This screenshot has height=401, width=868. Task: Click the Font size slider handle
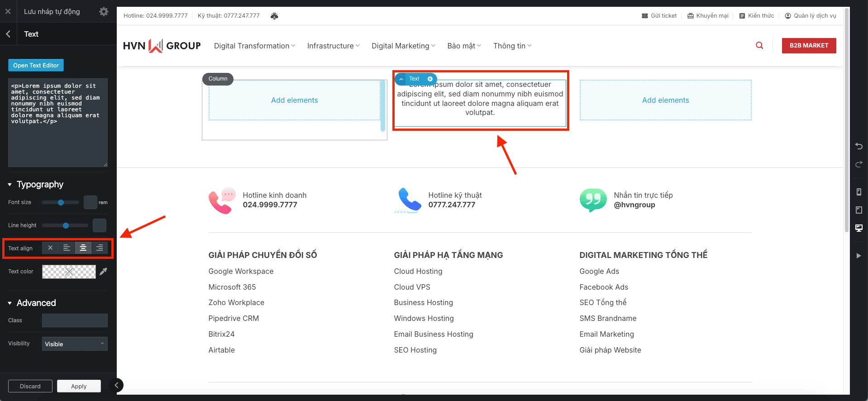coord(61,202)
